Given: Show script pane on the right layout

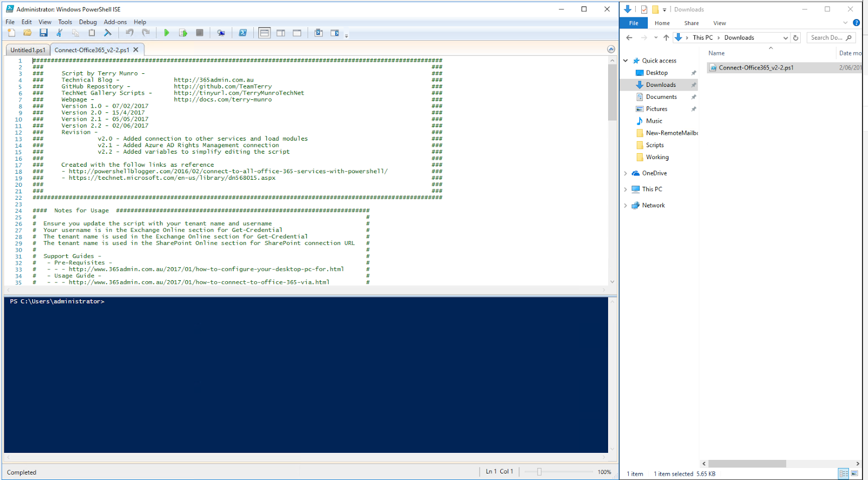Looking at the screenshot, I should point(280,33).
